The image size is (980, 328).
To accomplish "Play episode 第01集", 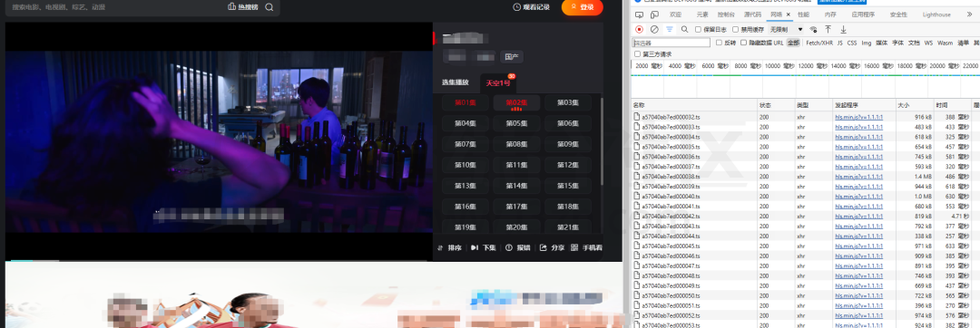I will tap(465, 103).
